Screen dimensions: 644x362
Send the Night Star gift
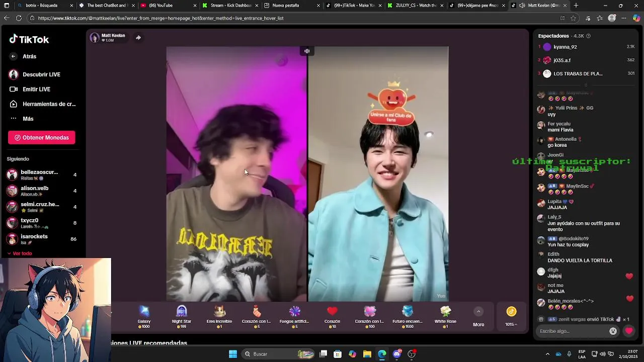[182, 317]
